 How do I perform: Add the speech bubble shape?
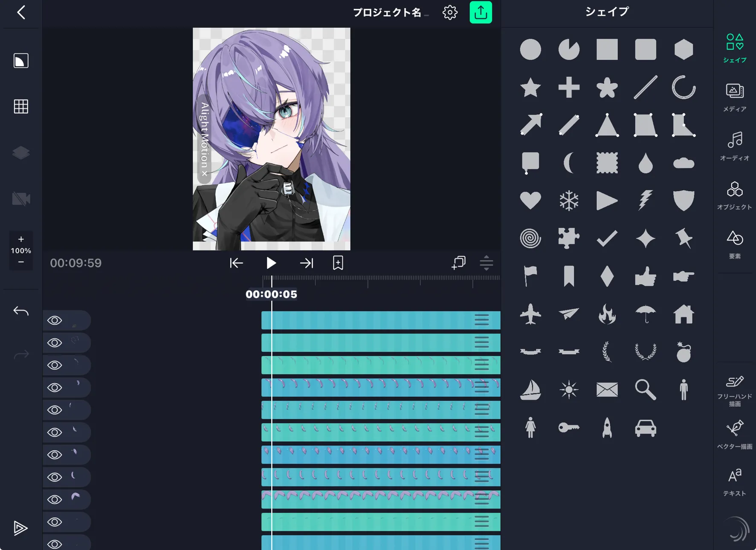(x=530, y=163)
